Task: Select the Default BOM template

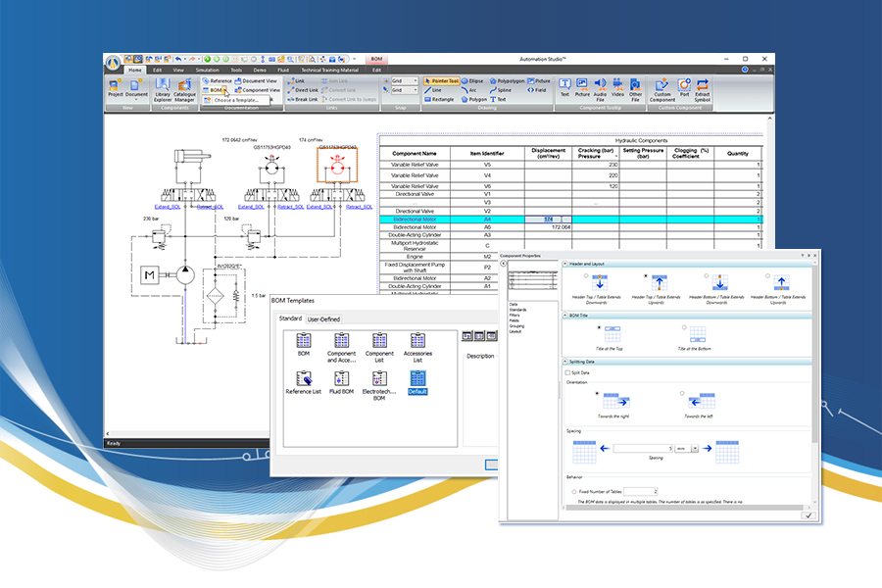Action: click(x=417, y=382)
